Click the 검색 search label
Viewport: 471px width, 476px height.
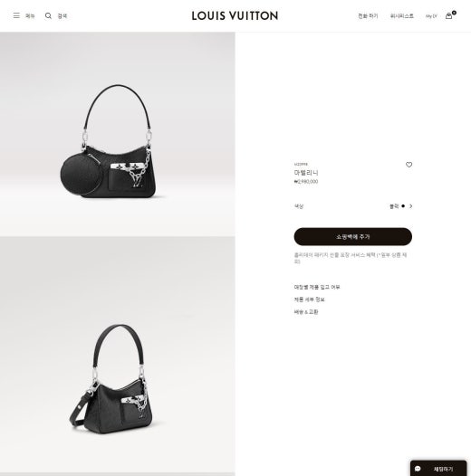point(62,15)
